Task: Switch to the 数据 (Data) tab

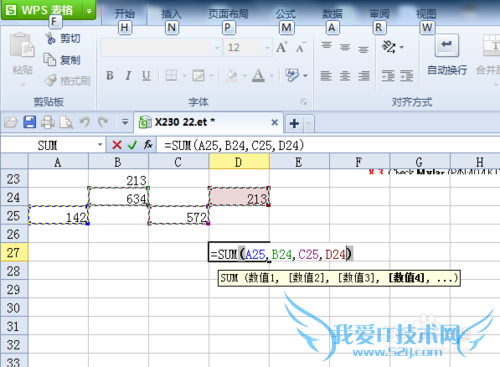Action: [x=332, y=14]
